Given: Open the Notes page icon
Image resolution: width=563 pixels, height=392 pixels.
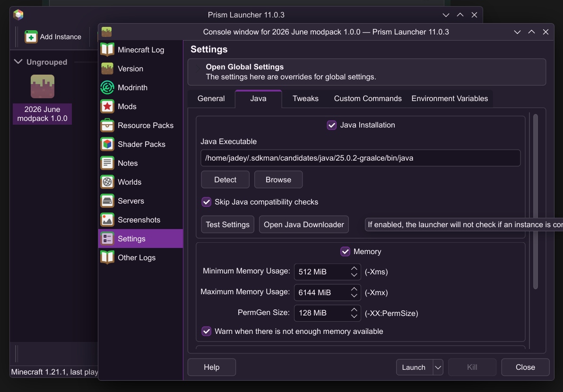Looking at the screenshot, I should click(107, 163).
